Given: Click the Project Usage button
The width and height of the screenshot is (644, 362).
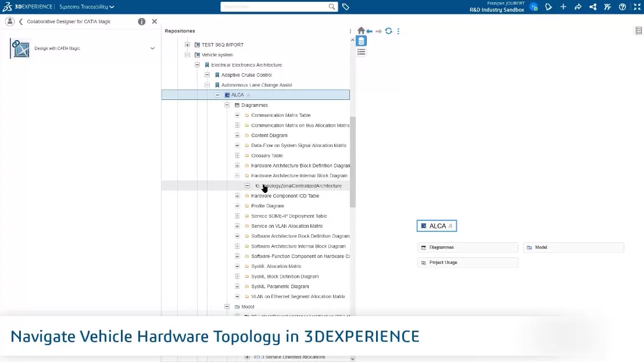Looking at the screenshot, I should click(467, 263).
